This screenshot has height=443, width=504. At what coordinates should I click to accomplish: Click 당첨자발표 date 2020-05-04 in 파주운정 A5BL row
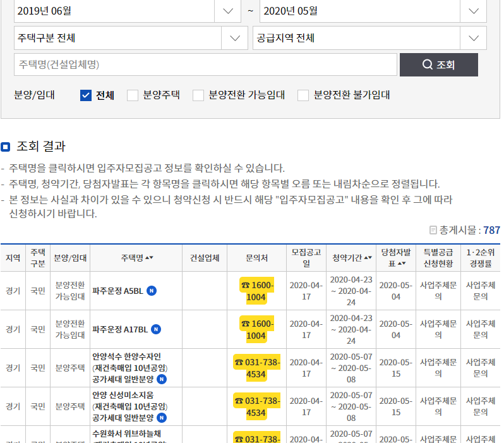coord(396,291)
